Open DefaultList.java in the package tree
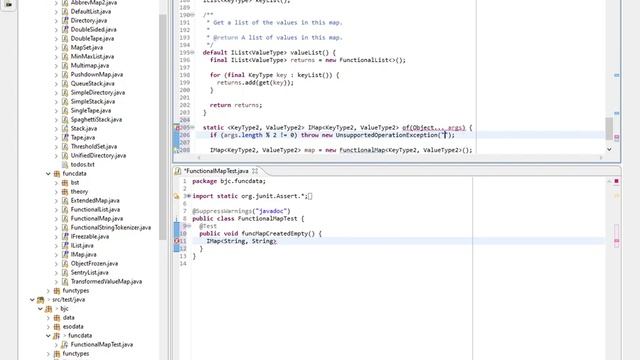Viewport: 640px width, 360px height. coord(91,11)
